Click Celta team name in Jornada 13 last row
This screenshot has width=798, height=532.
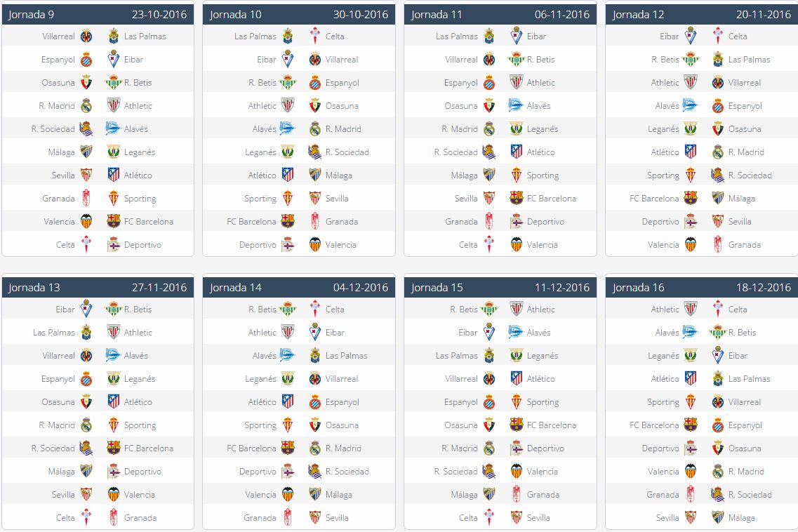point(65,518)
